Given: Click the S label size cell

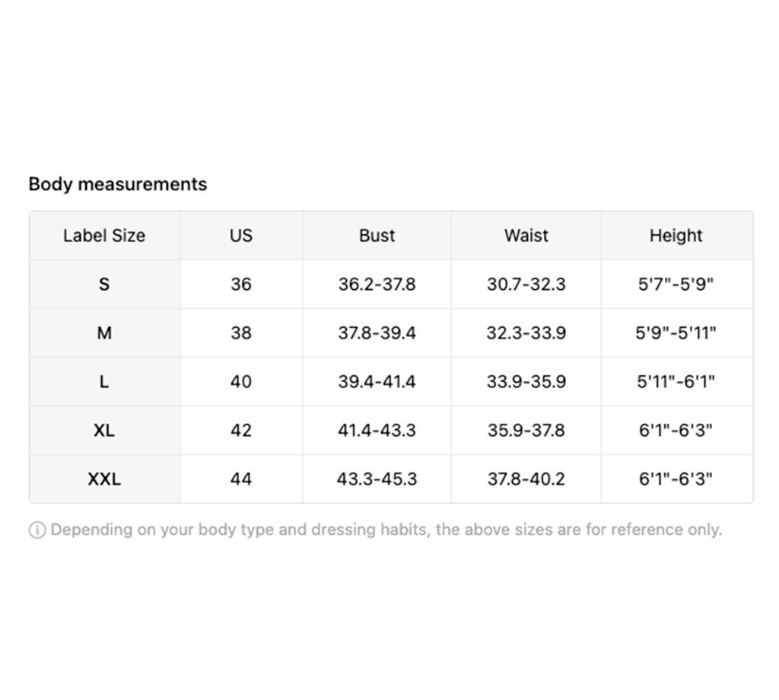Looking at the screenshot, I should pyautogui.click(x=104, y=285).
